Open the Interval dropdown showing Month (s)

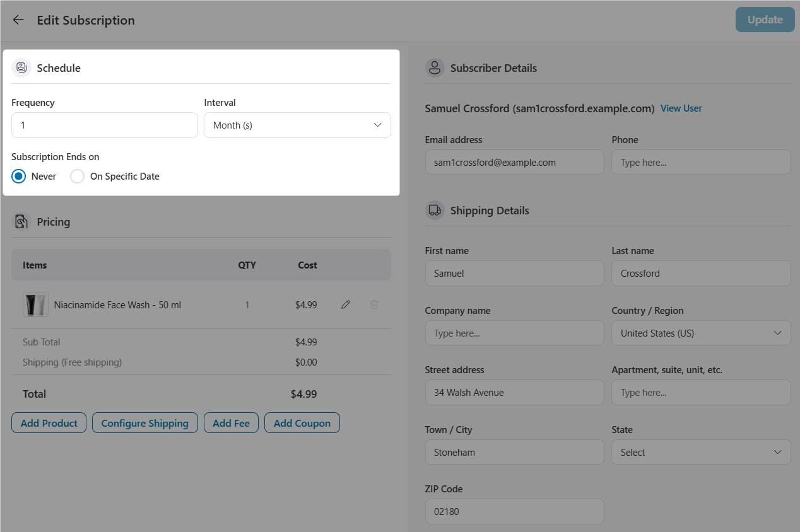(297, 125)
